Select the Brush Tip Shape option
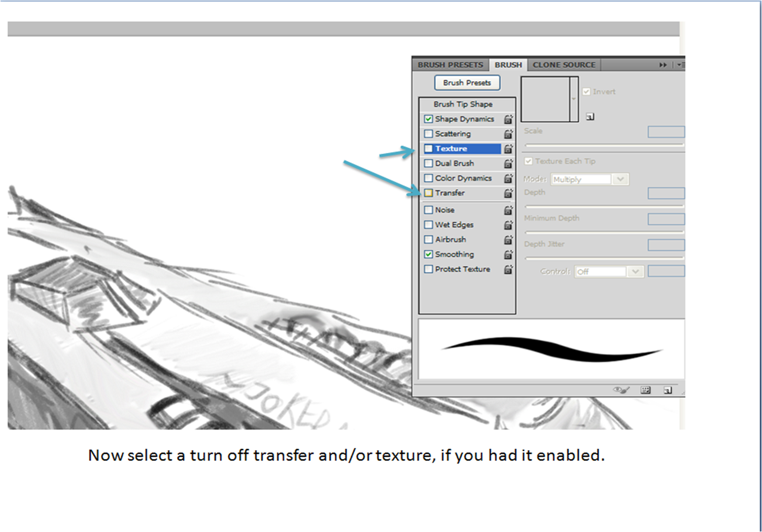The height and width of the screenshot is (532, 762). (463, 104)
